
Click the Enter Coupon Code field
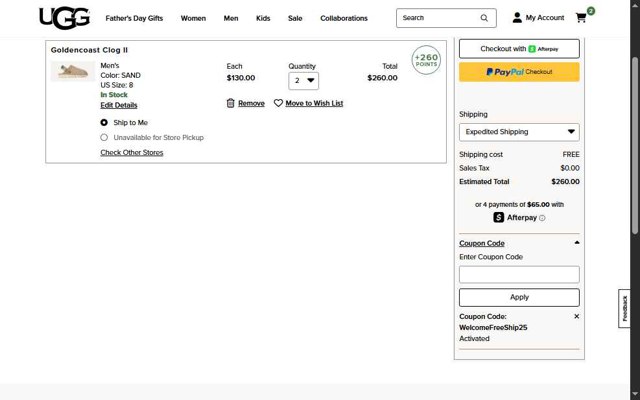click(x=519, y=275)
